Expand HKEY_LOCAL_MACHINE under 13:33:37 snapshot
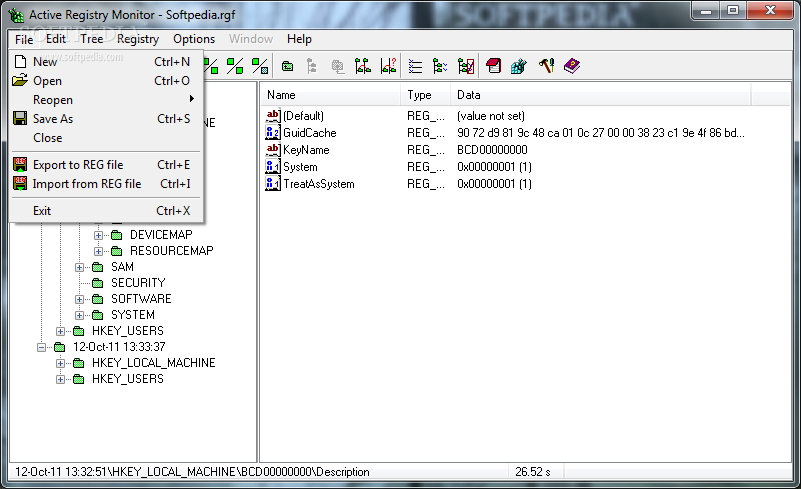The height and width of the screenshot is (489, 801). pos(60,363)
